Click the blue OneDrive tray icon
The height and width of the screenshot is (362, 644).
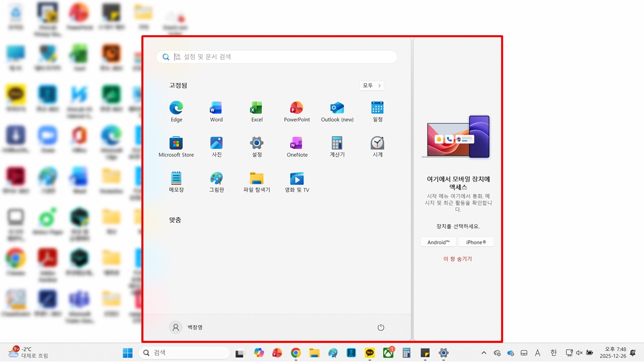click(x=511, y=353)
